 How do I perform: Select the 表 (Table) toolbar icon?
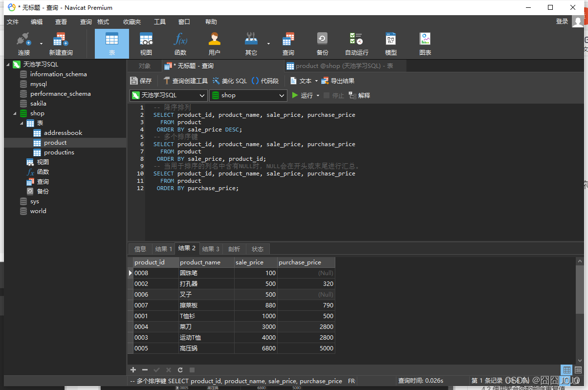(112, 44)
